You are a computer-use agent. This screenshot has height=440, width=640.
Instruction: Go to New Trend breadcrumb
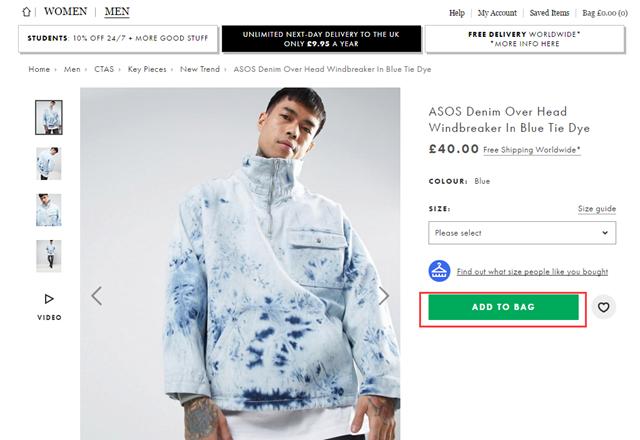(x=200, y=70)
